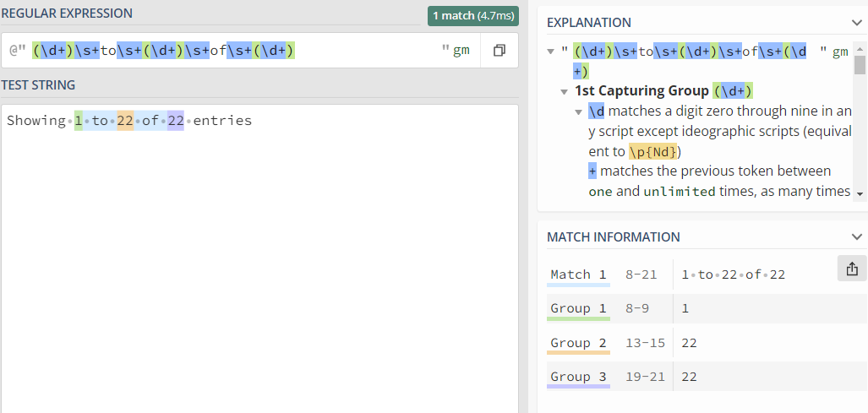The width and height of the screenshot is (868, 413).
Task: Click the 1 match result badge
Action: click(472, 16)
